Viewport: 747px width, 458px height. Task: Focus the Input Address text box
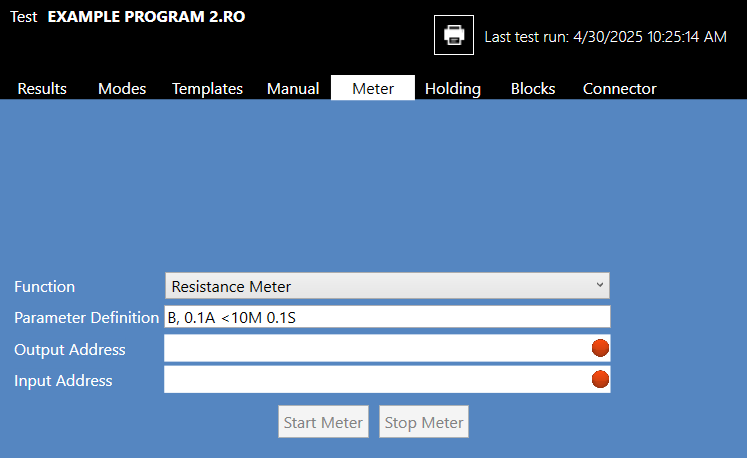click(387, 379)
